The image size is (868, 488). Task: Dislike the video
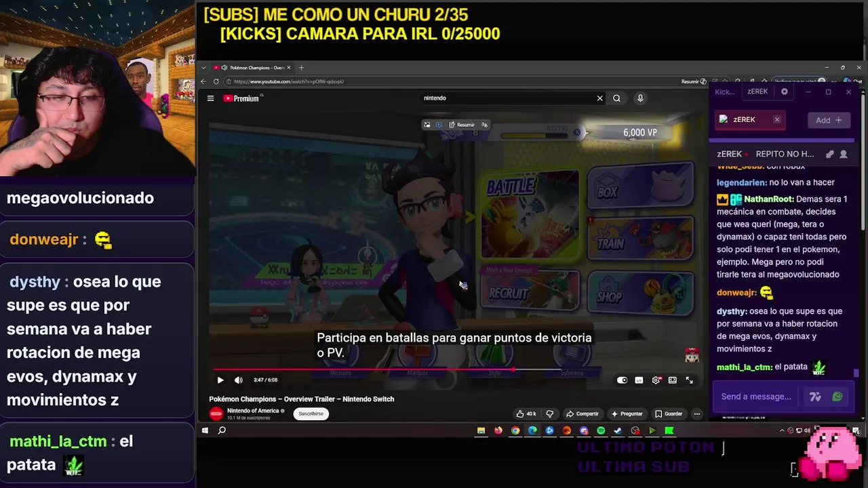pos(549,413)
